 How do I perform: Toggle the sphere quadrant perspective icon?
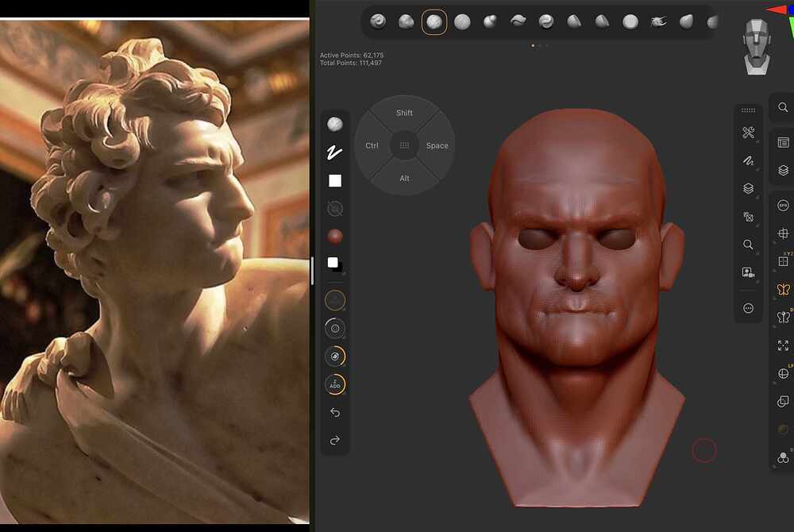pos(784,373)
